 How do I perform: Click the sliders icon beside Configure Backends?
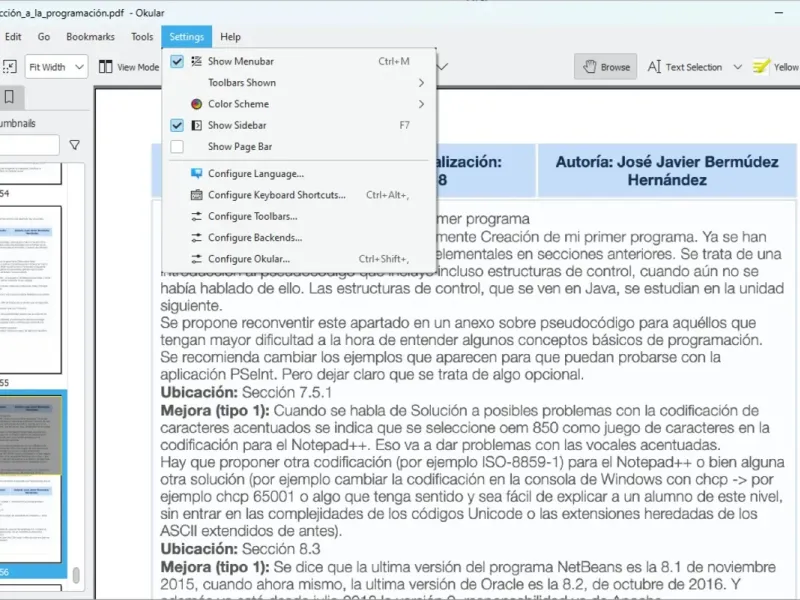coord(196,238)
